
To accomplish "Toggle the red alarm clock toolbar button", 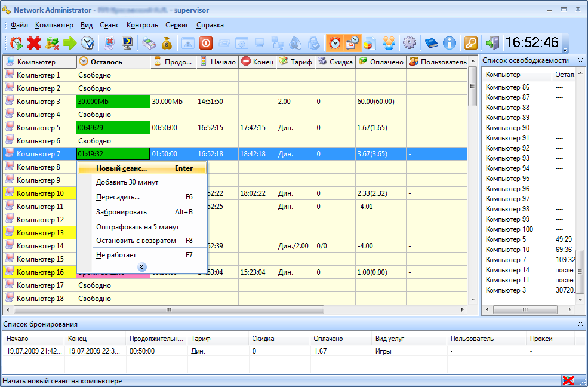I will pos(335,43).
